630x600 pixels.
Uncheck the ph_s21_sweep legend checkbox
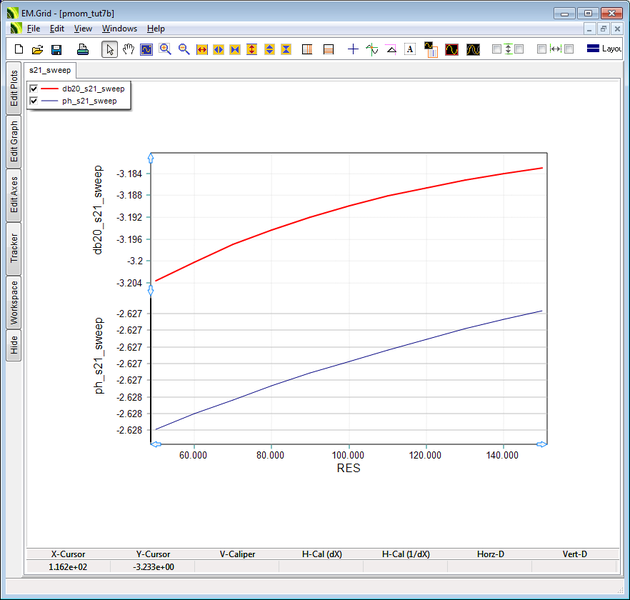click(34, 101)
